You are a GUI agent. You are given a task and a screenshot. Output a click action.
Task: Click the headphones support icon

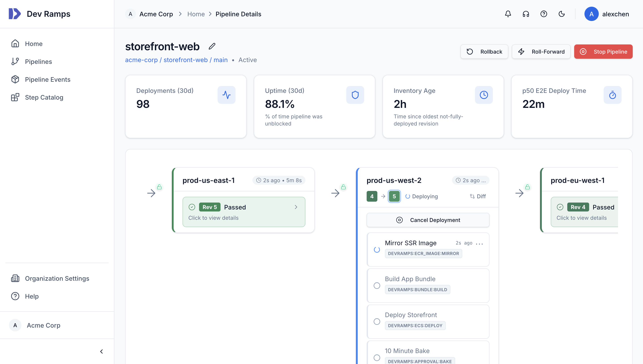526,14
